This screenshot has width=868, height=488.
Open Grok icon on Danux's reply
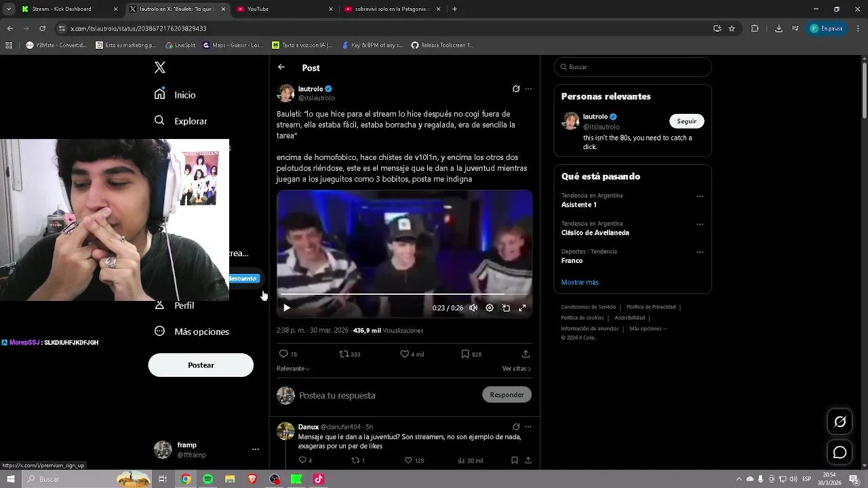(x=516, y=427)
